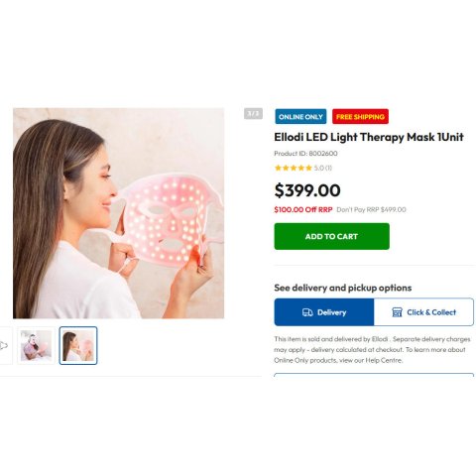Viewport: 476px width, 476px height.
Task: Click the Product ID B002600 text
Action: pos(305,154)
